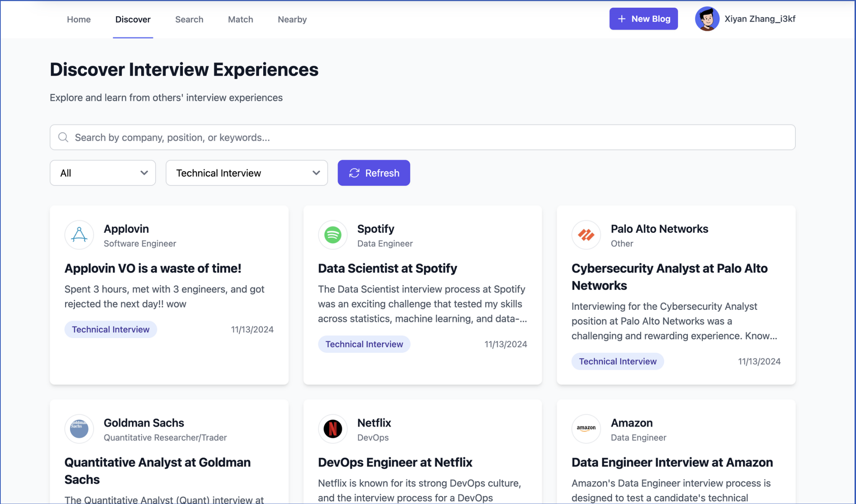Image resolution: width=856 pixels, height=504 pixels.
Task: Click the 'Applovin' company name
Action: [x=126, y=229]
